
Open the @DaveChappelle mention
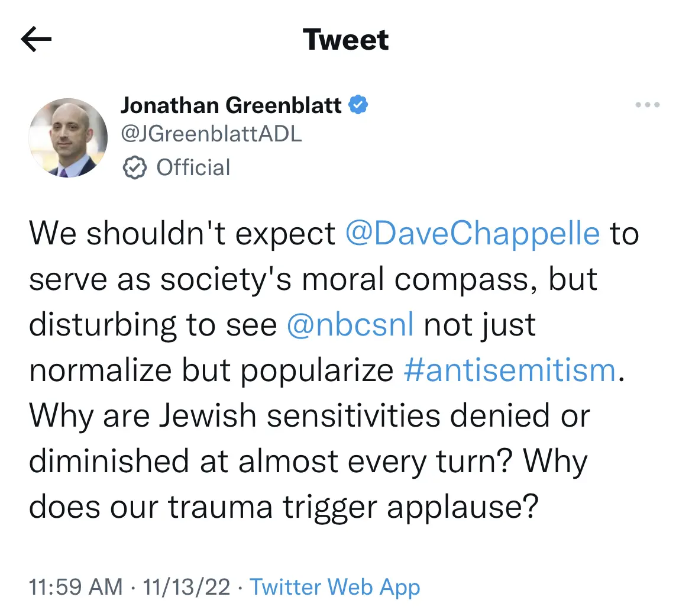(472, 234)
